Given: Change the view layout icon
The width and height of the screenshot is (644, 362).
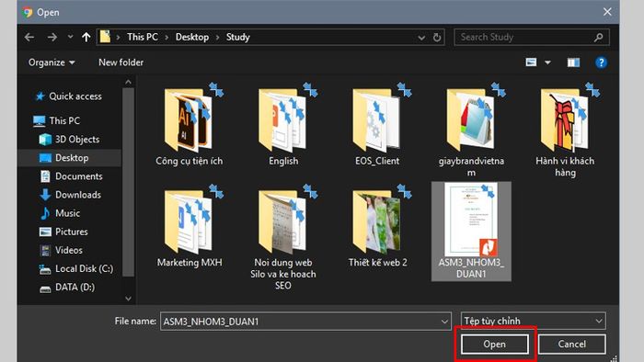Looking at the screenshot, I should click(531, 62).
